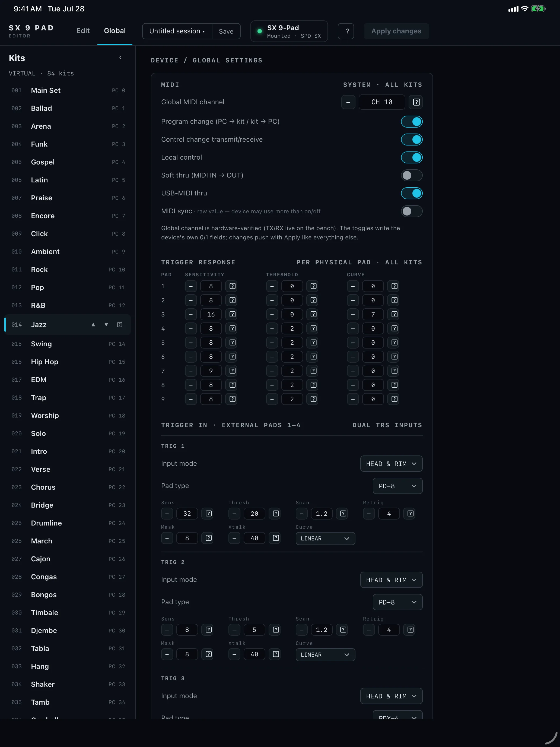Move Jazz kit down with the down arrow
Screen dimensions: 560x747
(x=106, y=325)
